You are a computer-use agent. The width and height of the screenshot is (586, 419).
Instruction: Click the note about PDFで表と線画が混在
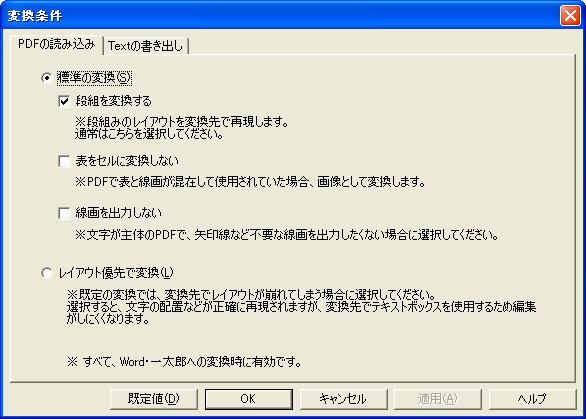tap(250, 182)
